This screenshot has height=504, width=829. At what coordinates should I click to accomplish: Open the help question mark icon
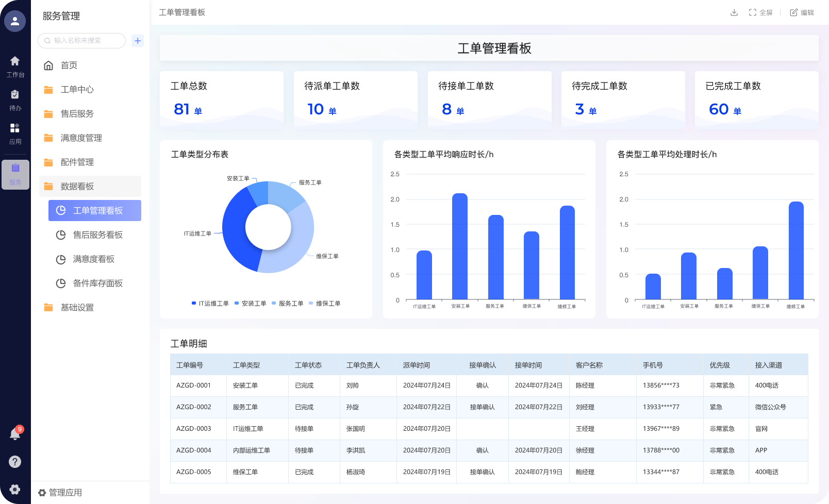tap(15, 462)
